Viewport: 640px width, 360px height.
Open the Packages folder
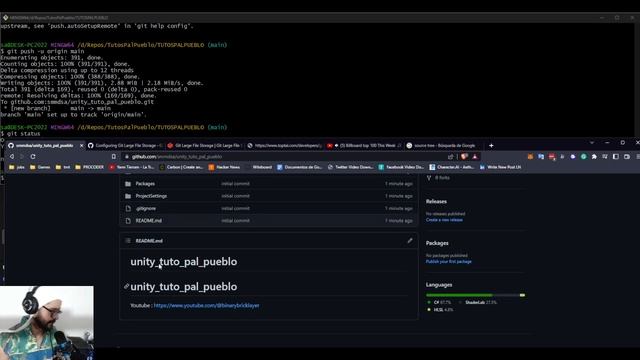[145, 184]
